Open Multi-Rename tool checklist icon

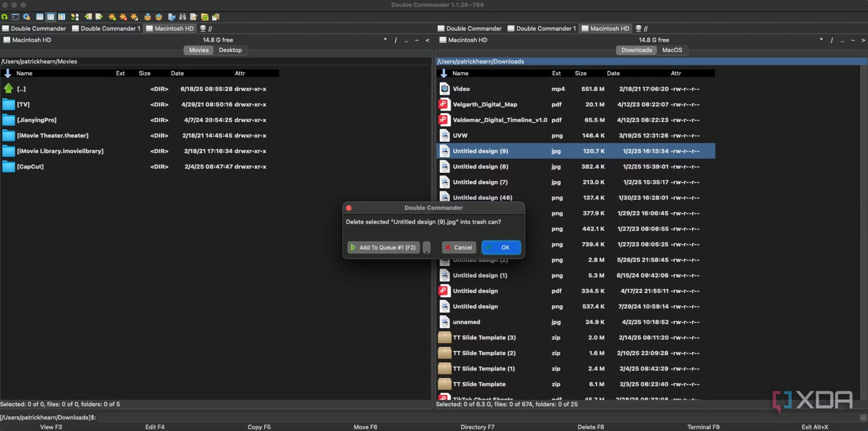click(x=194, y=17)
